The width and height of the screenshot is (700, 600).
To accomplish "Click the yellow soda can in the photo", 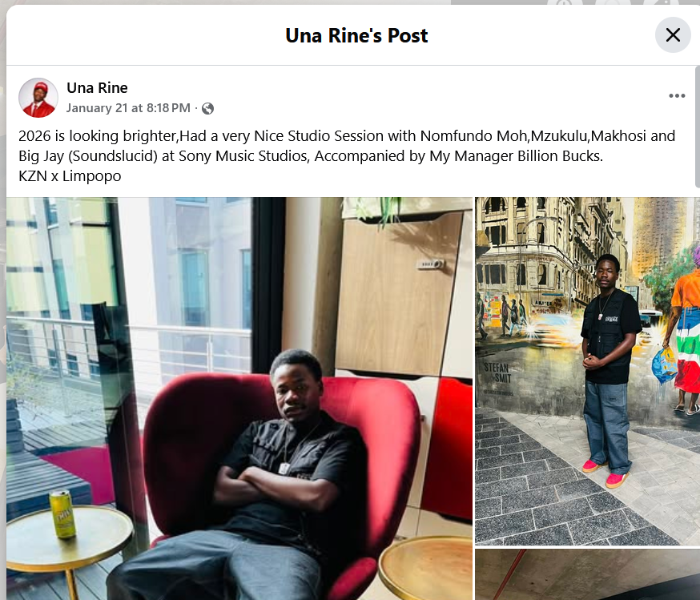I will pos(62,514).
